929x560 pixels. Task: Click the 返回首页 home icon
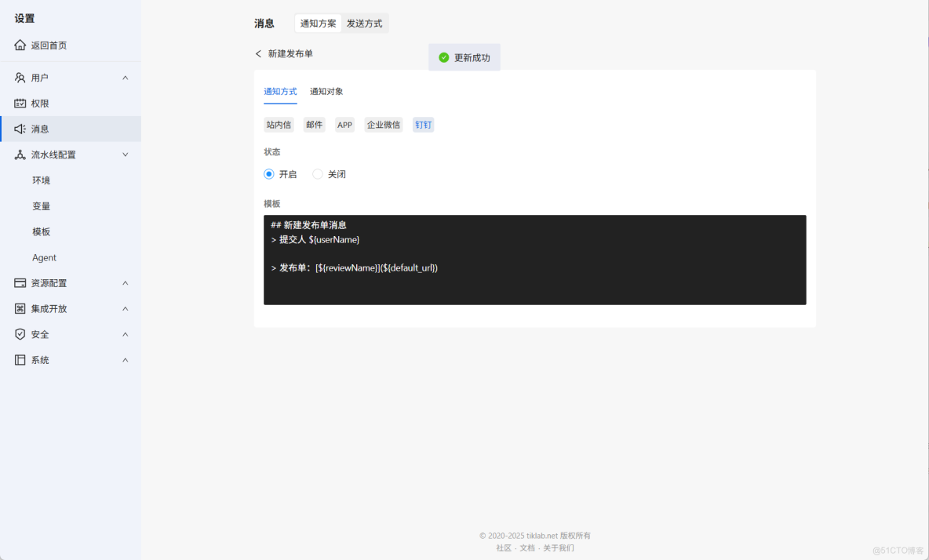(18, 45)
